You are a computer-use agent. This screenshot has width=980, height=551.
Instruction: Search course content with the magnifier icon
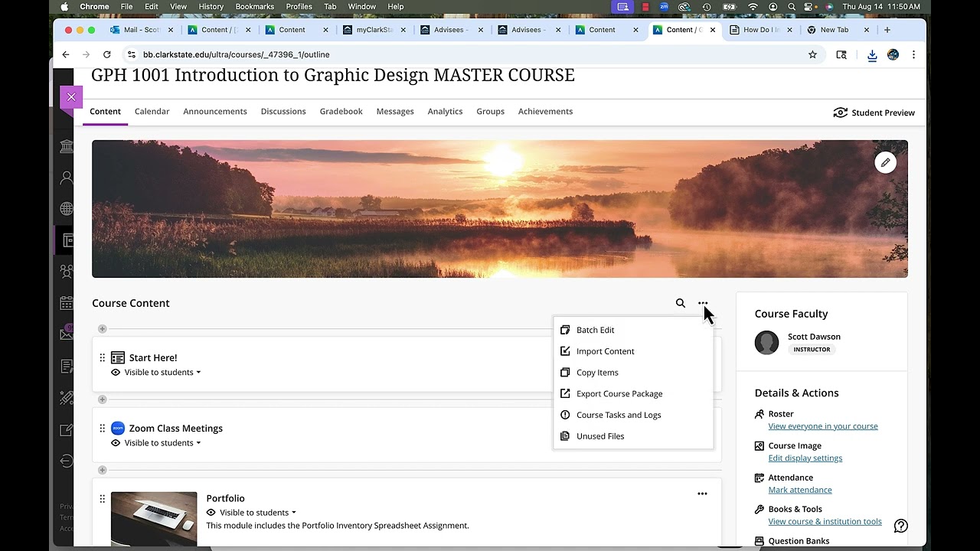point(681,303)
